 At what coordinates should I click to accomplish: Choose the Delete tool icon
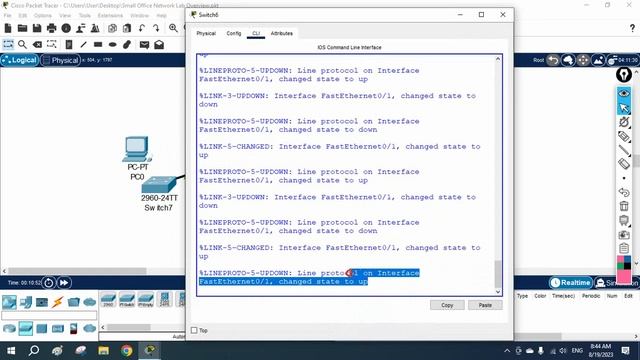(x=37, y=44)
